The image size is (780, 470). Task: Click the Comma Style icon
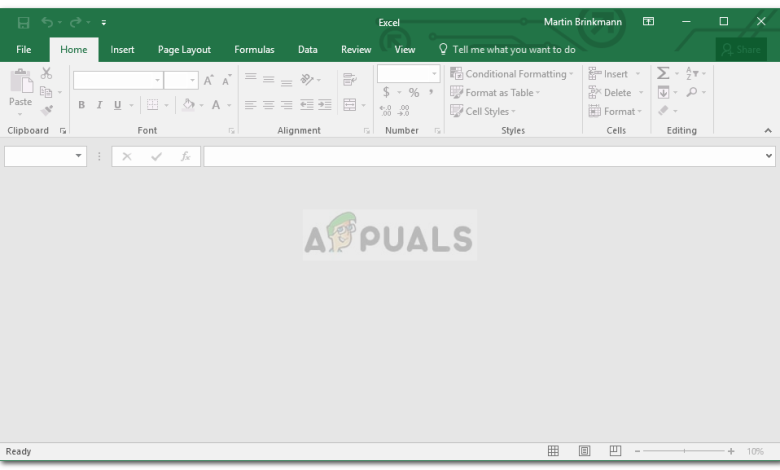click(431, 92)
